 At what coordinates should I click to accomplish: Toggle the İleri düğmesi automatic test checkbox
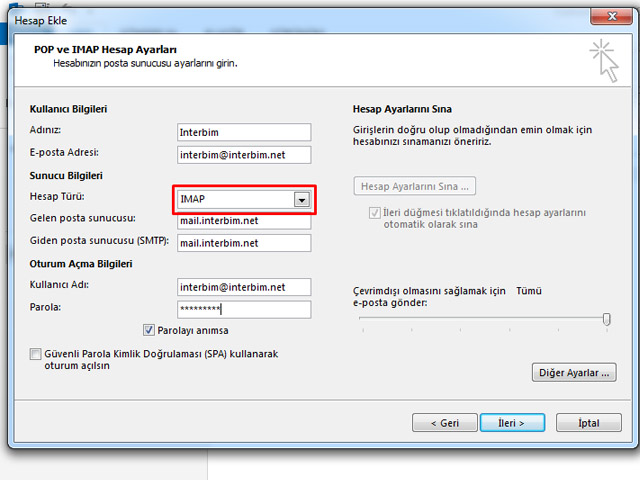pyautogui.click(x=375, y=213)
